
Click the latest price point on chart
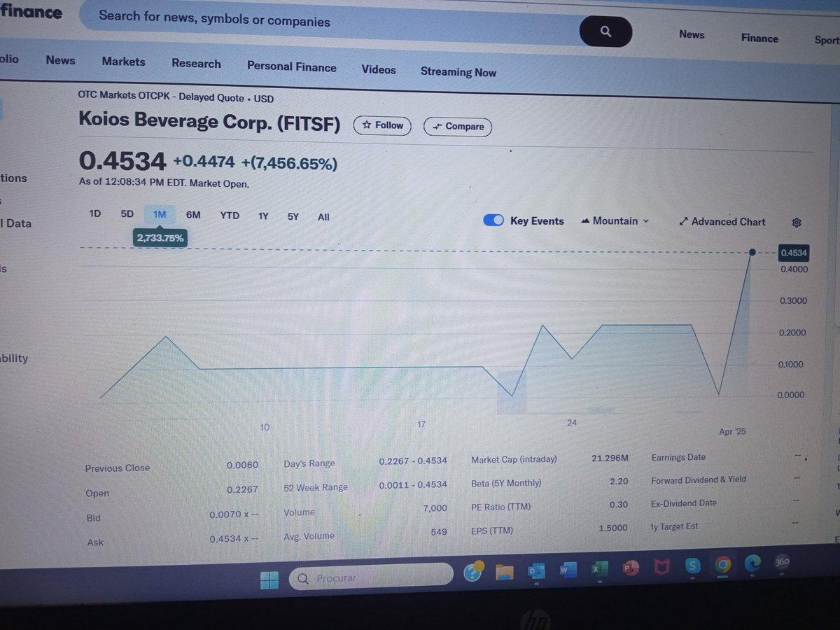pos(752,252)
